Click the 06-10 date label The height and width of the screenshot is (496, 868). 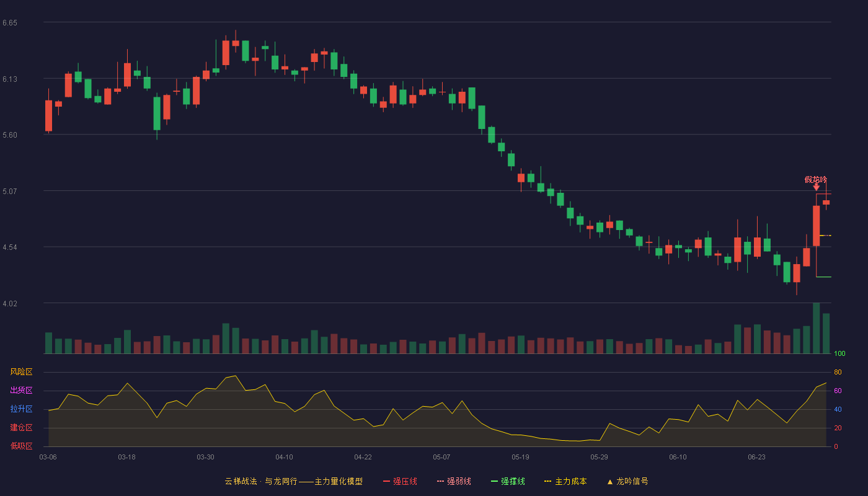tap(678, 457)
